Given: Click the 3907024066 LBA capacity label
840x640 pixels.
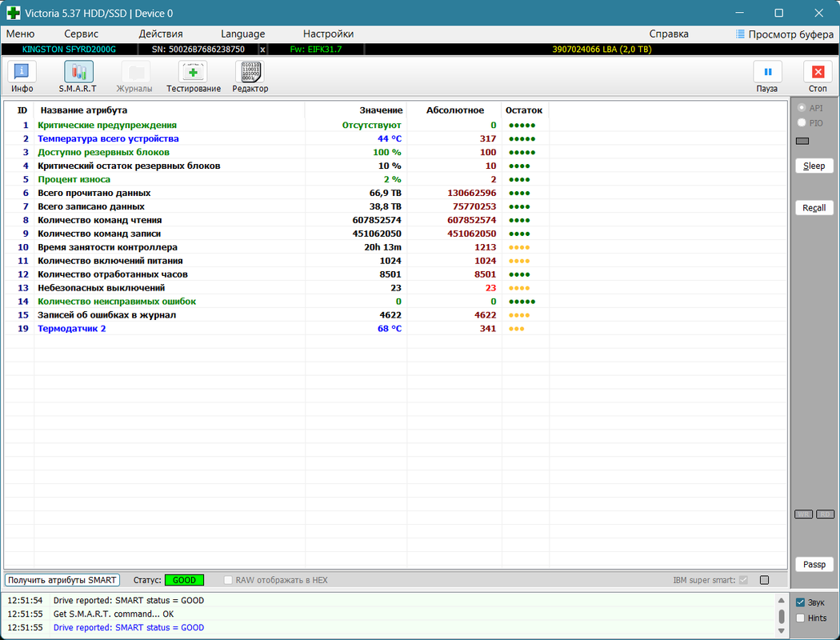Looking at the screenshot, I should click(602, 50).
